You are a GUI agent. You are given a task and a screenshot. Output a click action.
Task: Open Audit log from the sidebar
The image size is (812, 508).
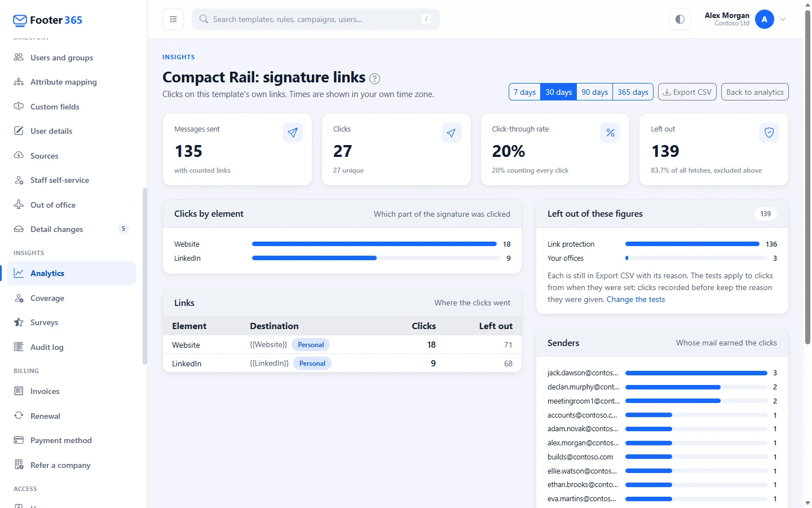(71, 347)
